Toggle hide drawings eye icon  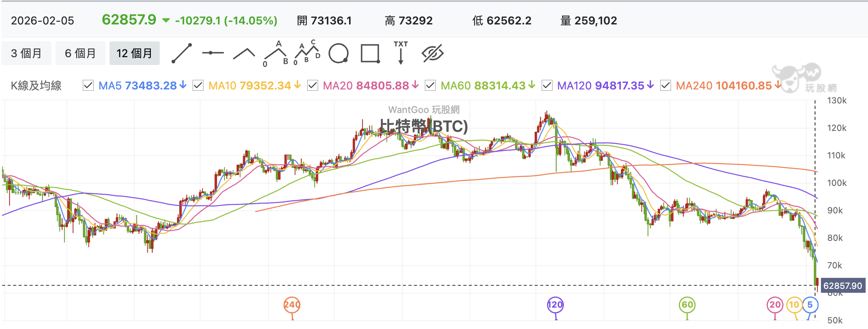click(432, 53)
